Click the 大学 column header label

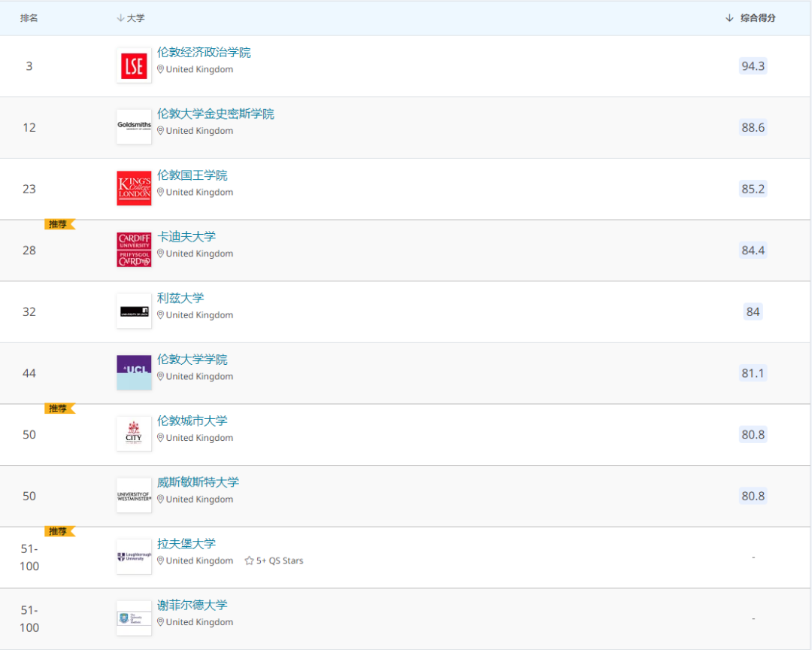135,18
